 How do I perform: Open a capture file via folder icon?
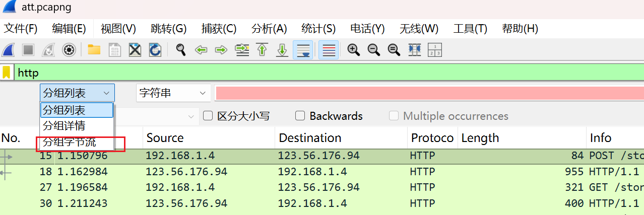[94, 50]
